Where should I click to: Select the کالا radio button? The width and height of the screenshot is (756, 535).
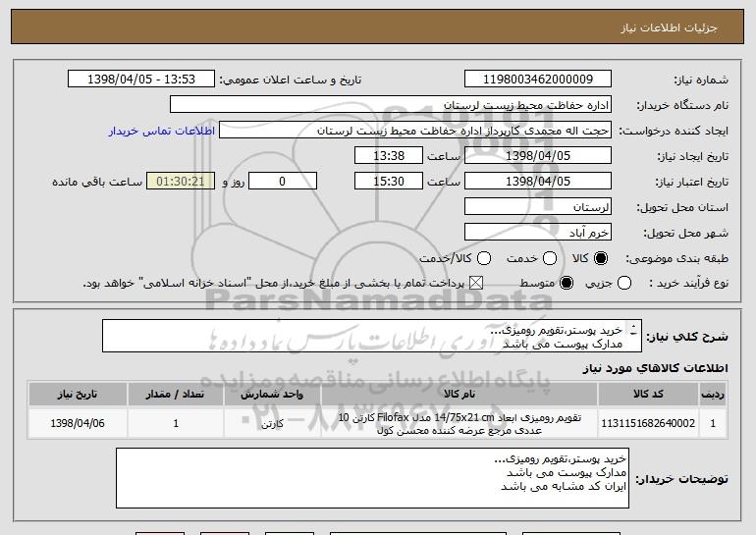coord(601,258)
